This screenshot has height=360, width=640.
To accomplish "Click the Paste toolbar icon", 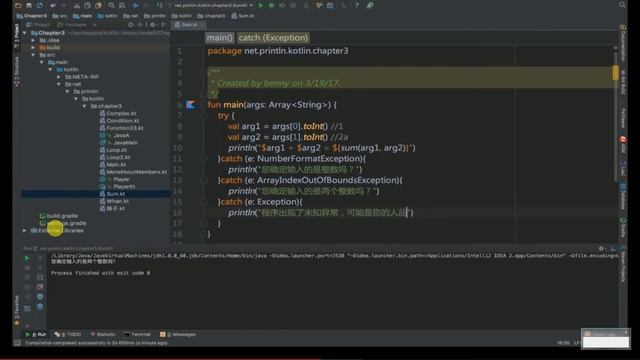I will click(98, 5).
